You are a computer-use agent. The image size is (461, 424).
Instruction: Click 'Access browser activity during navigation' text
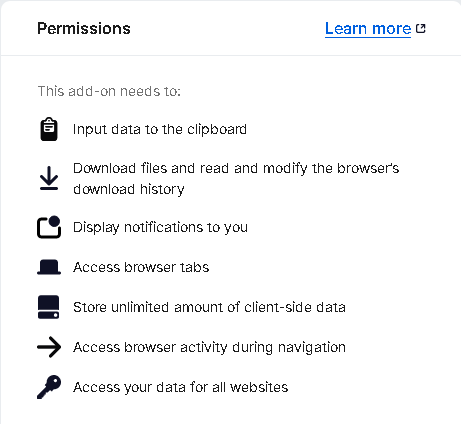[x=209, y=347]
